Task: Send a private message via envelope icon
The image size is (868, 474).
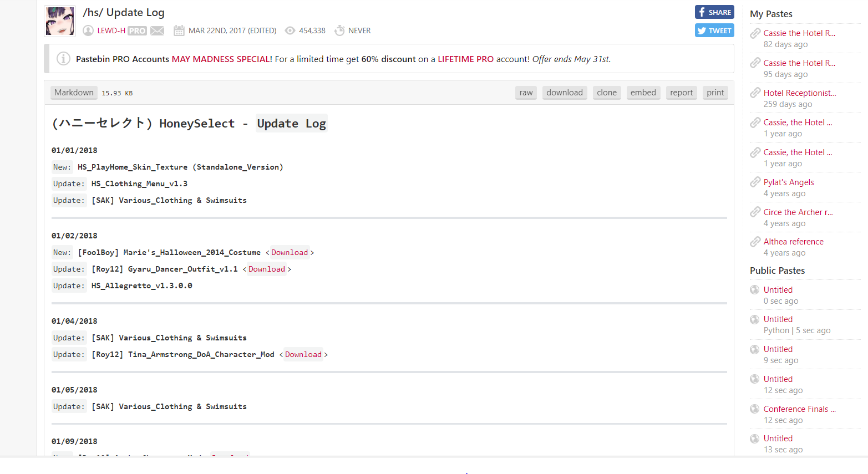Action: click(158, 30)
